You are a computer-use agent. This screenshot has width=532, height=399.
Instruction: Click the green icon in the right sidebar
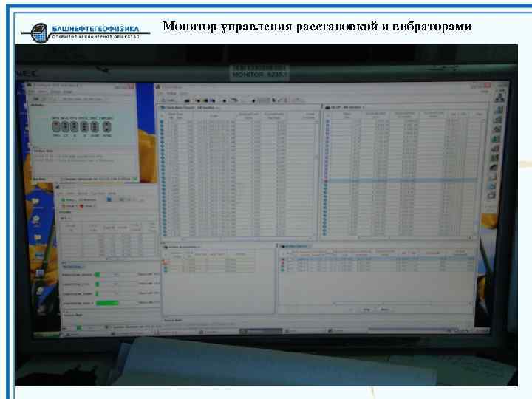point(496,139)
